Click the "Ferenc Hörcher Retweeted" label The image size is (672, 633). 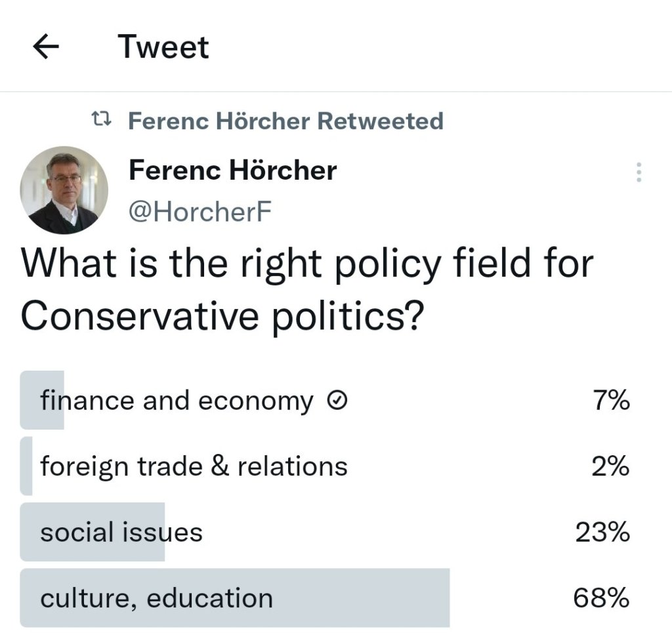285,121
